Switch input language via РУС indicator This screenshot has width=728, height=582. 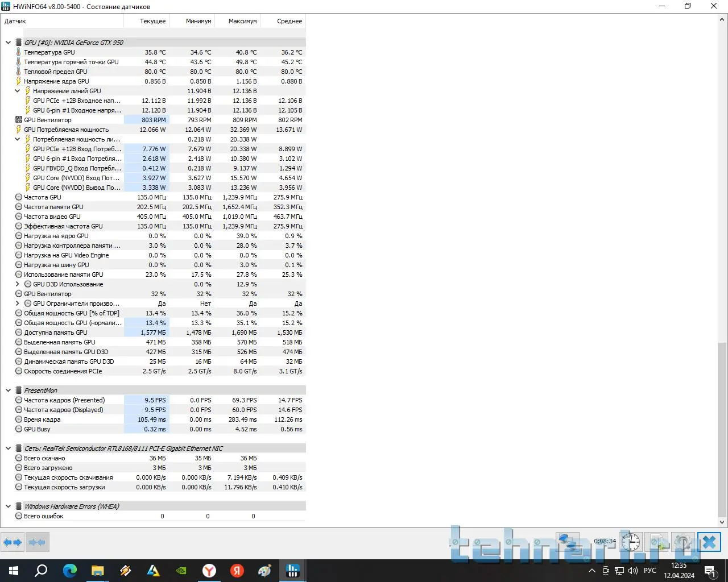(650, 571)
